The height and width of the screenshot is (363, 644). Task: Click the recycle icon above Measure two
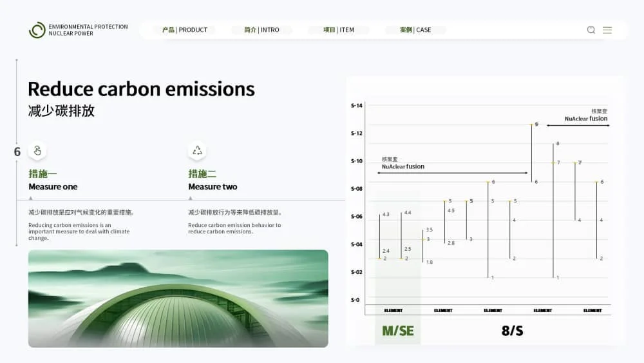click(x=197, y=150)
